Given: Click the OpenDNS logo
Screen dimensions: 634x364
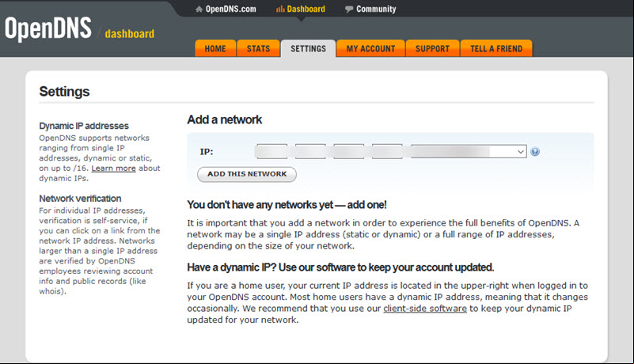Looking at the screenshot, I should pos(48,28).
